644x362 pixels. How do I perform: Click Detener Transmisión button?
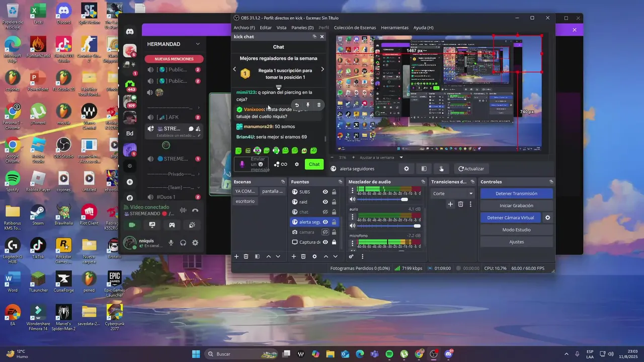pyautogui.click(x=516, y=194)
